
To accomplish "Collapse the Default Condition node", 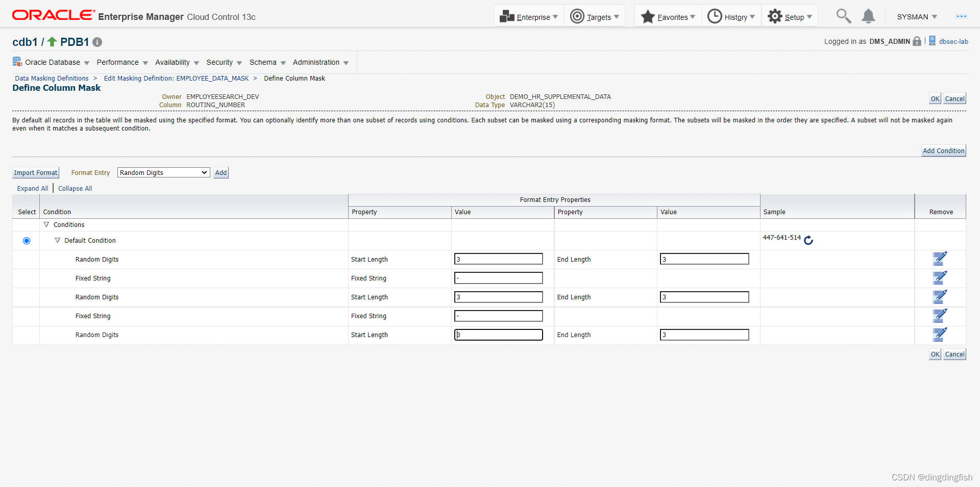I will (58, 240).
